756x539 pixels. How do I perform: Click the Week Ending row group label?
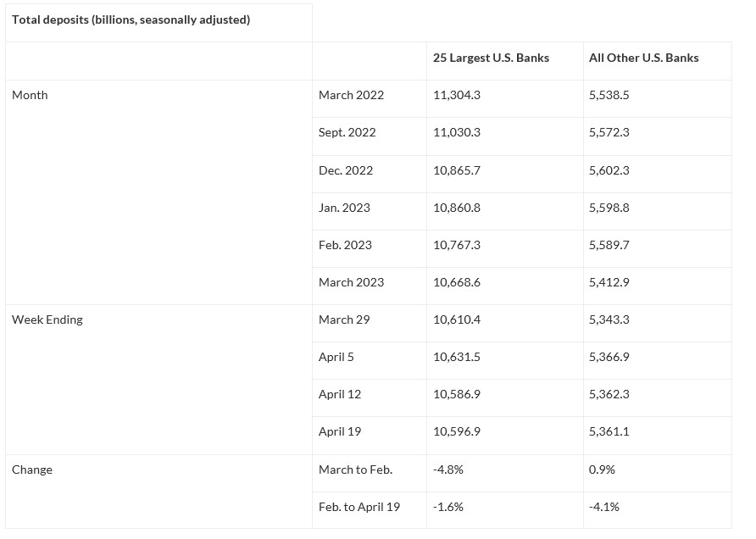(x=47, y=320)
